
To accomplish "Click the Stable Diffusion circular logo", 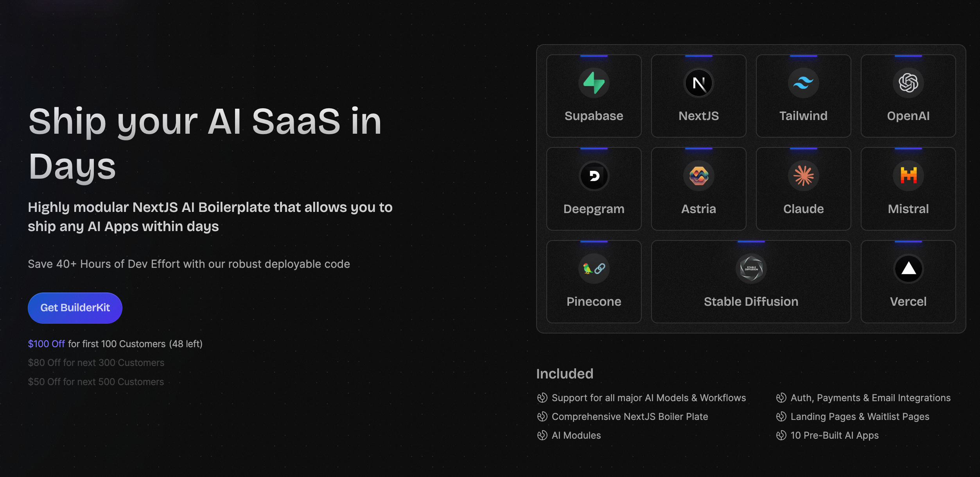I will click(751, 269).
